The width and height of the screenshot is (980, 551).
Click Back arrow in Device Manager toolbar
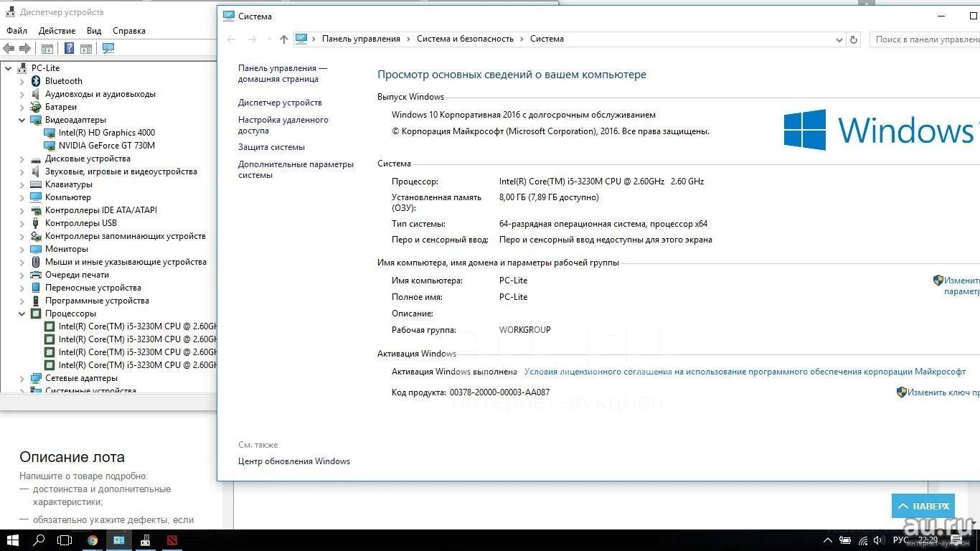click(x=9, y=49)
